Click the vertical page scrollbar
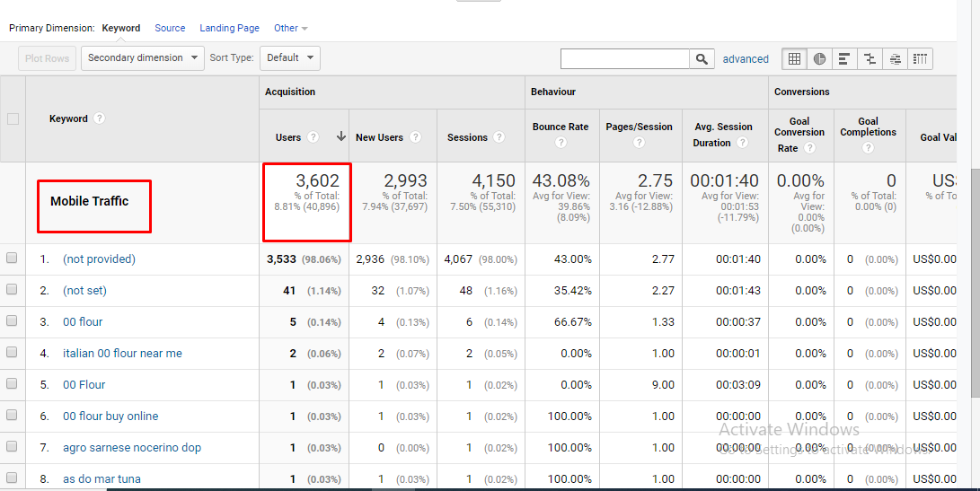Screen dimensions: 980x491 tap(975, 283)
